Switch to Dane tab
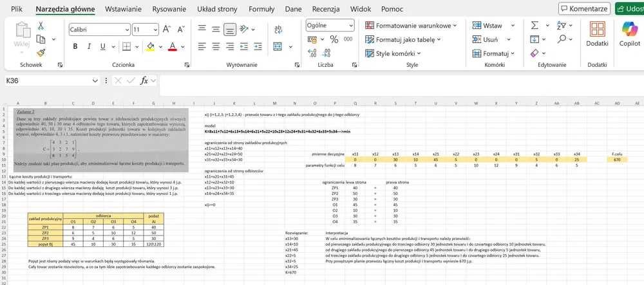The width and height of the screenshot is (644, 285). tap(293, 8)
